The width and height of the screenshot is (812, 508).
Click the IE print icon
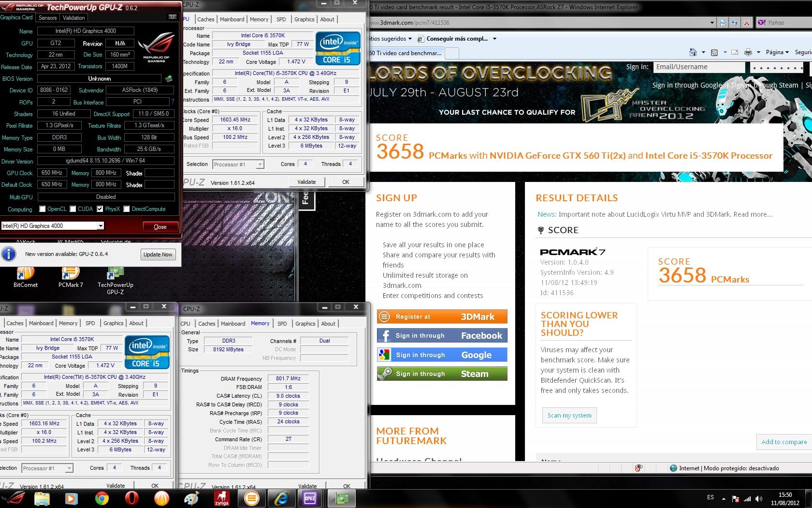748,52
